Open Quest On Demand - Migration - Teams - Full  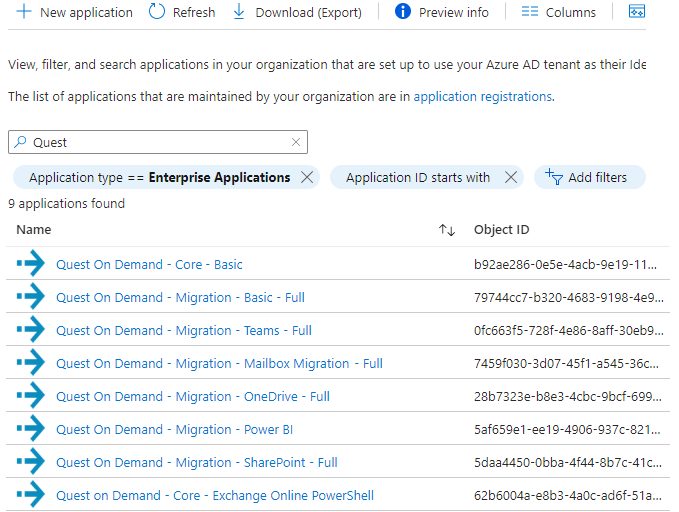click(x=184, y=331)
